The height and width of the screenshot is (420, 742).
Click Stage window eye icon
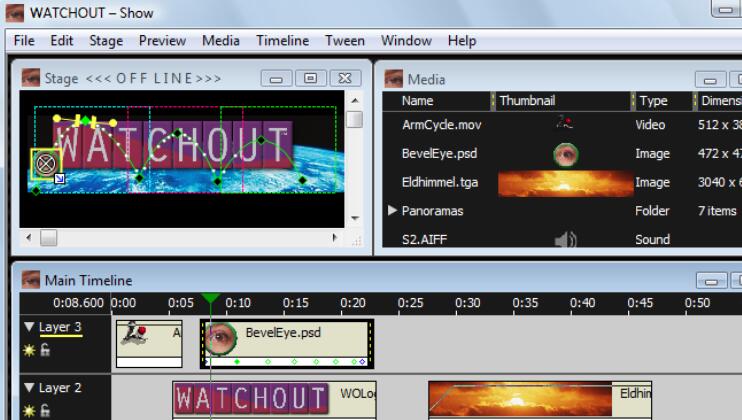[x=31, y=78]
